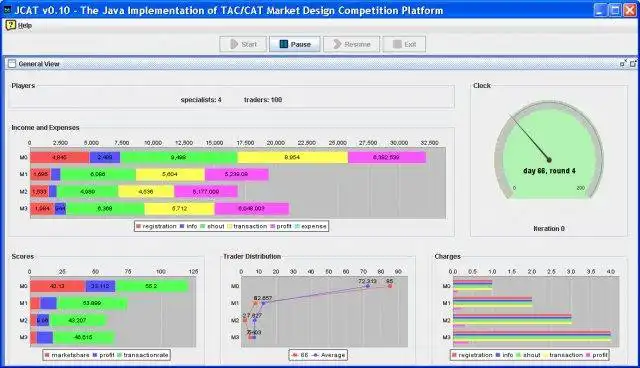
Task: Minimize the JCAT window
Action: click(x=600, y=10)
